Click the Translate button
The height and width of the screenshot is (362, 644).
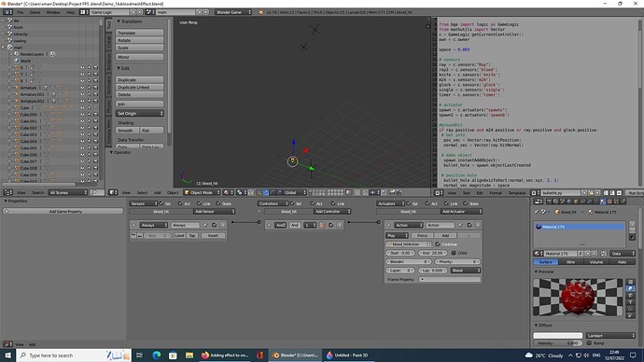point(140,33)
